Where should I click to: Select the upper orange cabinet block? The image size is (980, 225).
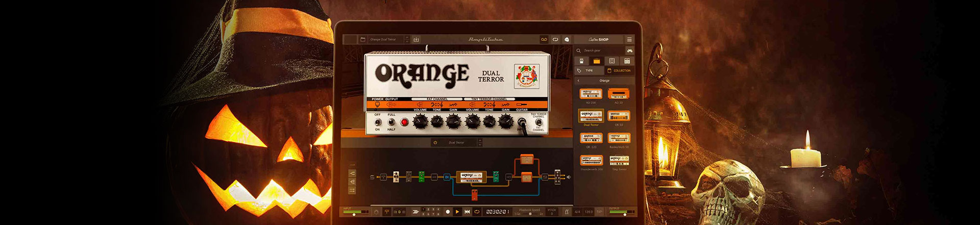pos(526,159)
